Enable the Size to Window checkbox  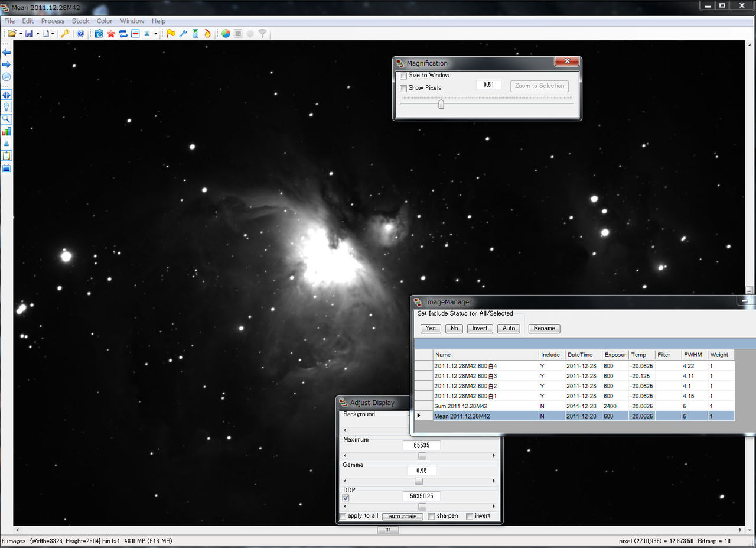(403, 76)
